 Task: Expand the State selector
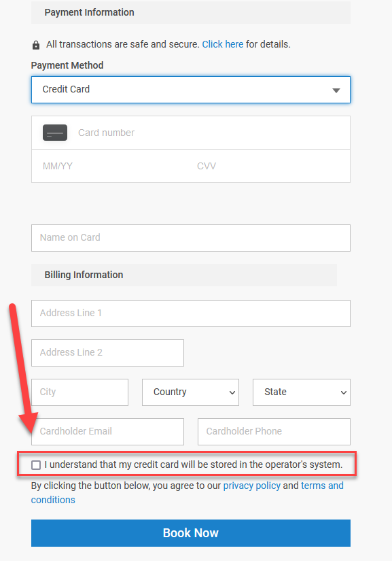click(x=302, y=392)
